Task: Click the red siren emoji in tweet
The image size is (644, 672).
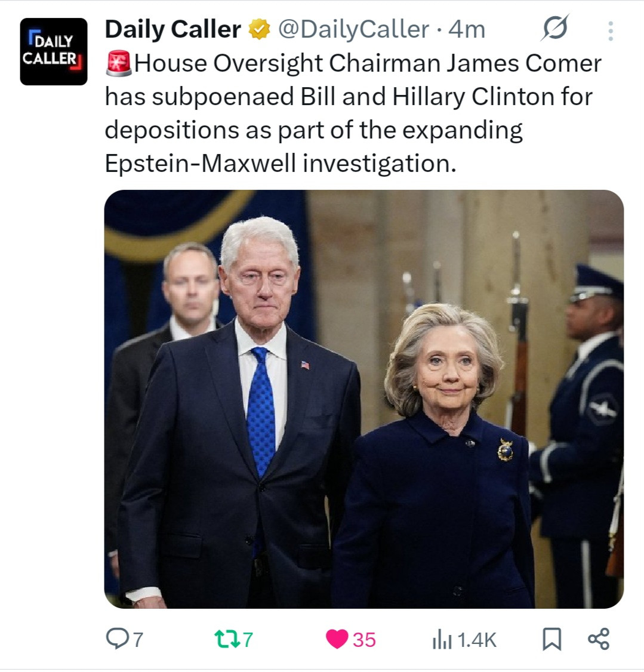Action: tap(119, 63)
